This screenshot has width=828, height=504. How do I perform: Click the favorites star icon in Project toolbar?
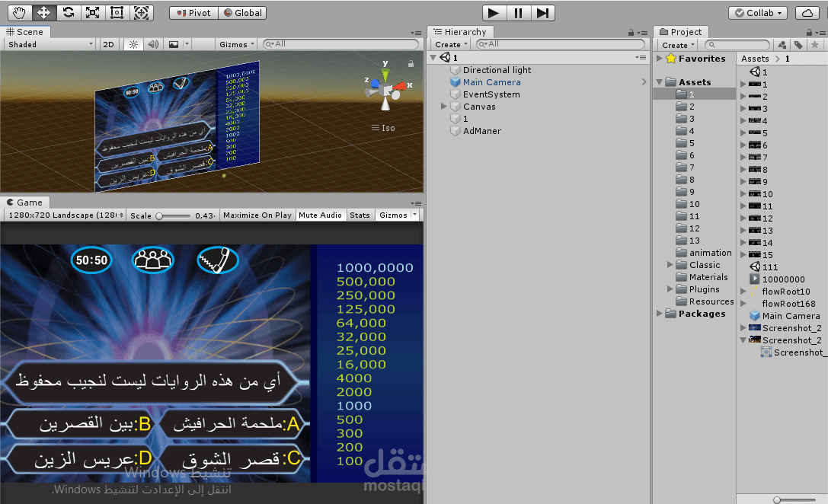click(815, 45)
